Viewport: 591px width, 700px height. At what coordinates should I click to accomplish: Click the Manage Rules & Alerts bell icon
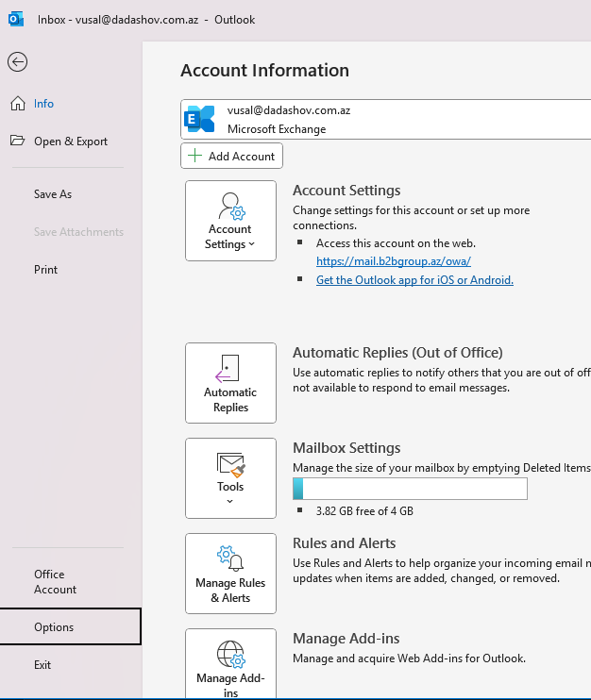click(230, 558)
